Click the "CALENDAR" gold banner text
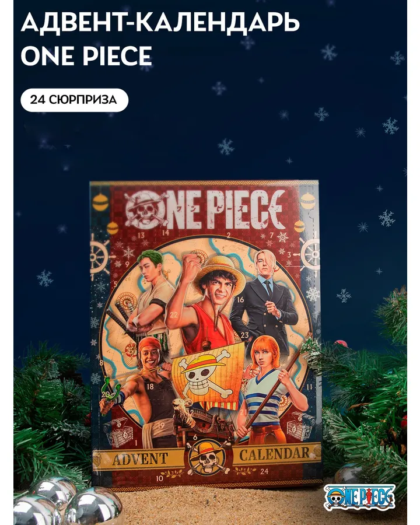420x525 pixels. coord(274,454)
